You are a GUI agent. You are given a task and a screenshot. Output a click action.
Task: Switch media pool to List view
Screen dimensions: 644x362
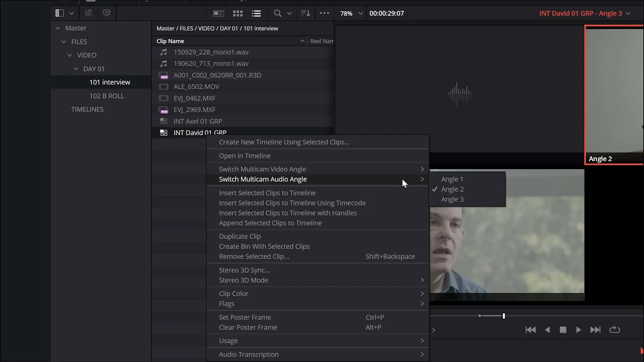256,13
